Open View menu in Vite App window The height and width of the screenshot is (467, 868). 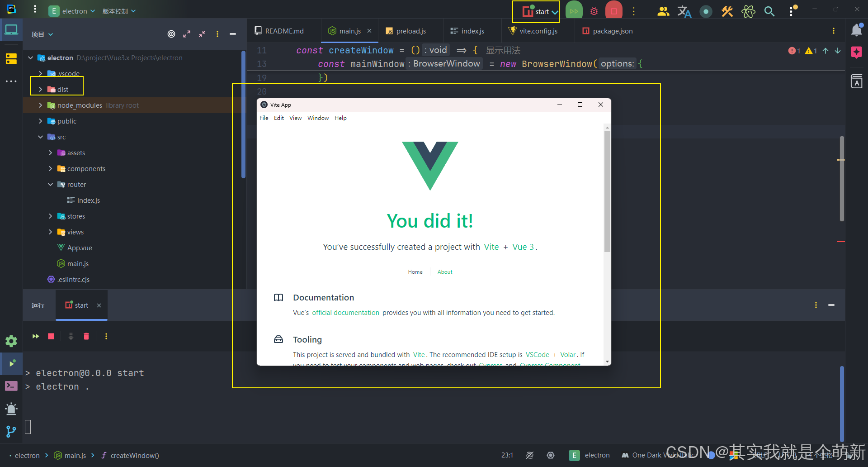295,118
